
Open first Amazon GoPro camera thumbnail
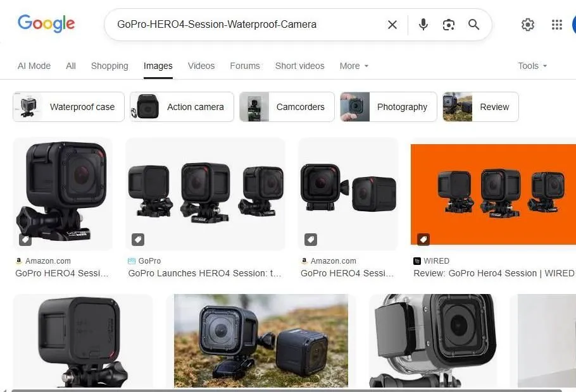pyautogui.click(x=63, y=194)
